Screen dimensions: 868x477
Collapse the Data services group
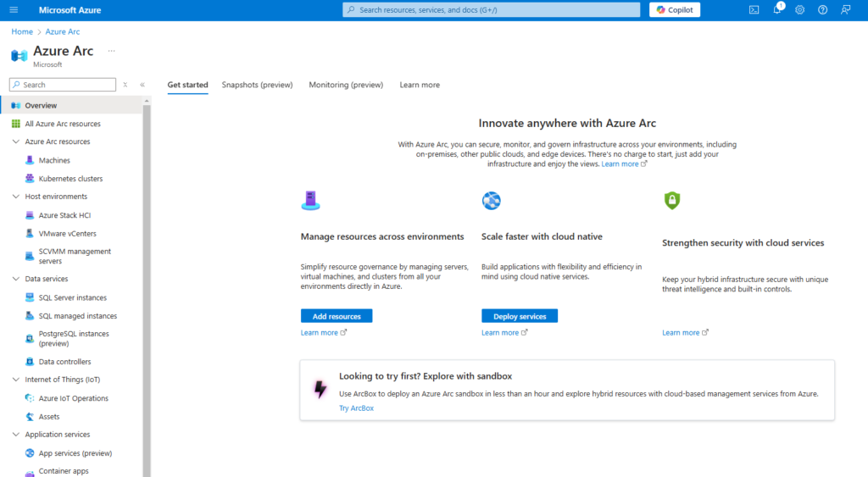click(x=16, y=279)
